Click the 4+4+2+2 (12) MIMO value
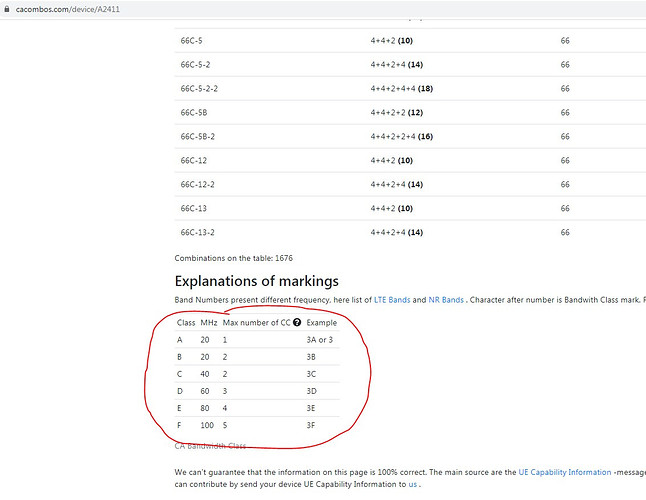This screenshot has width=646, height=500. pos(397,112)
